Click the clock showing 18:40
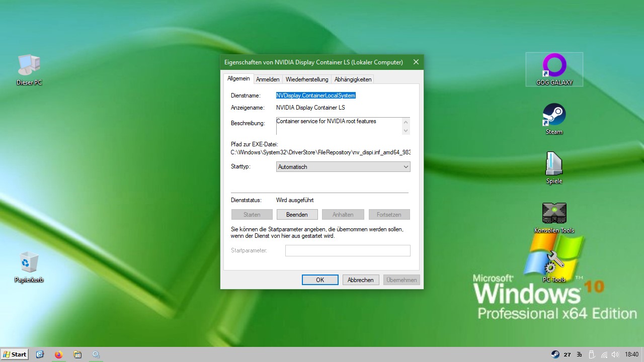The height and width of the screenshot is (362, 644). (631, 354)
